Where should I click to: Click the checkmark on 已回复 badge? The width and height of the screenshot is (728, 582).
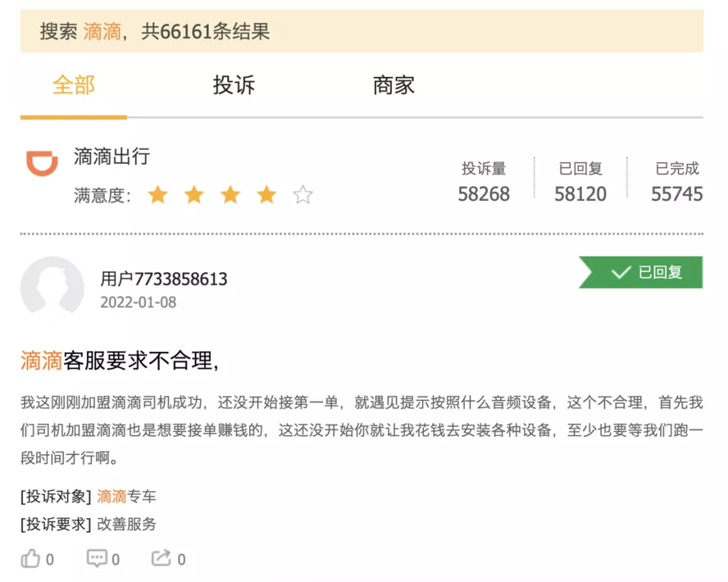pos(620,272)
